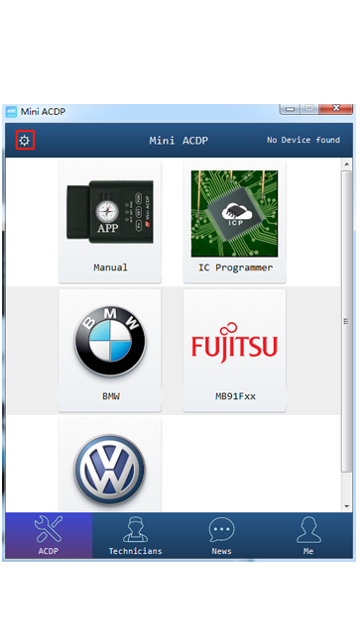This screenshot has height=644, width=360.
Task: Click the scrollbar up arrow
Action: (x=346, y=164)
